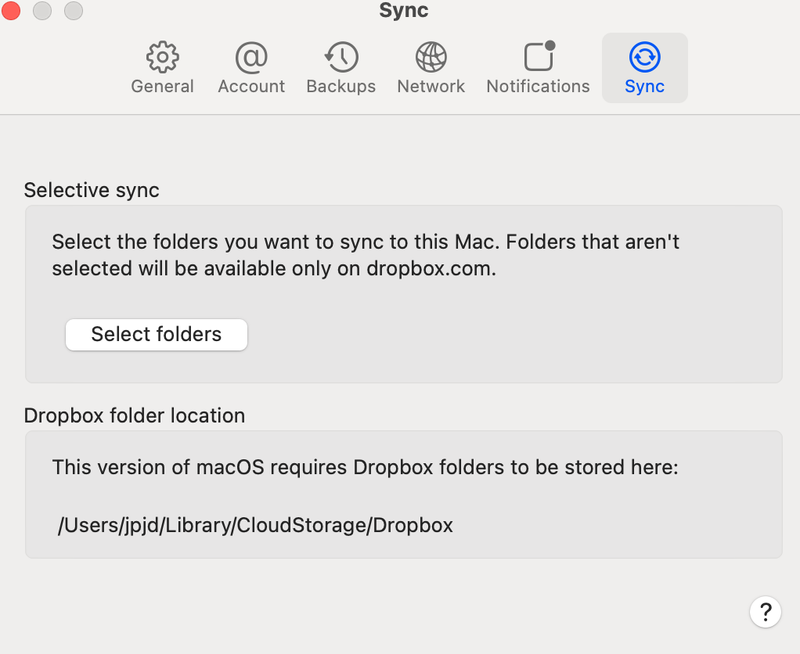Click the Backups clock-arrow icon
Image resolution: width=800 pixels, height=654 pixels.
pos(341,56)
